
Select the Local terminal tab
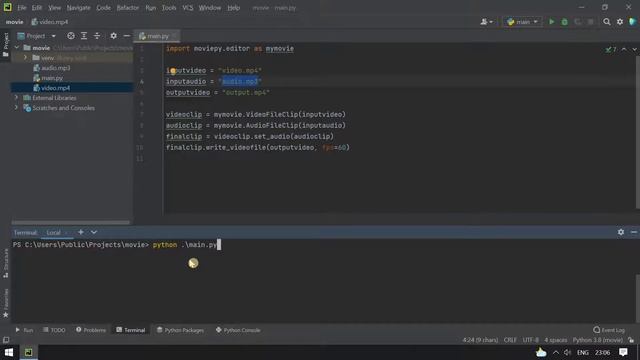53,232
